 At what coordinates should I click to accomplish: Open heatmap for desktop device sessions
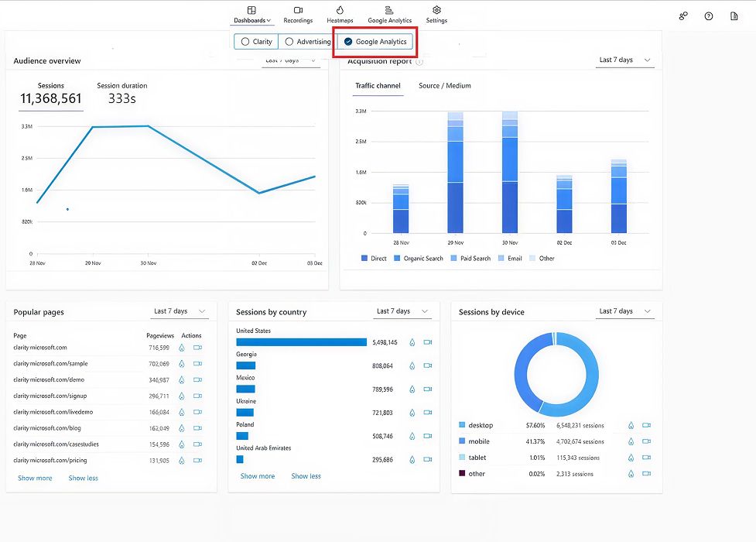(x=631, y=424)
